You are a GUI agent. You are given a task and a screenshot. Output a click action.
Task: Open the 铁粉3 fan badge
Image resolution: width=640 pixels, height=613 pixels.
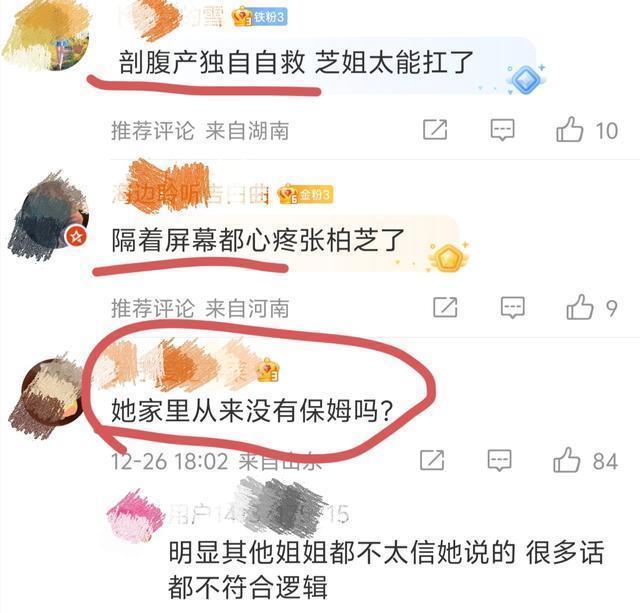pyautogui.click(x=260, y=17)
